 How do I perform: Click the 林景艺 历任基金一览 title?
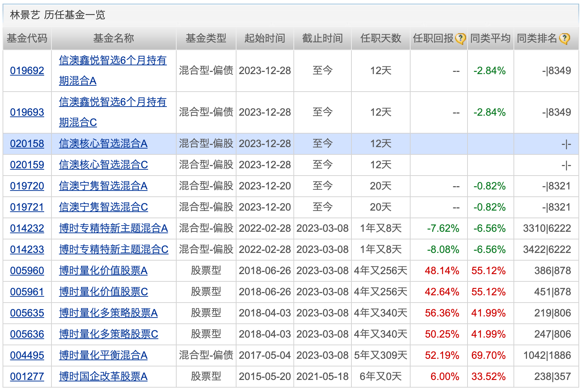58,15
